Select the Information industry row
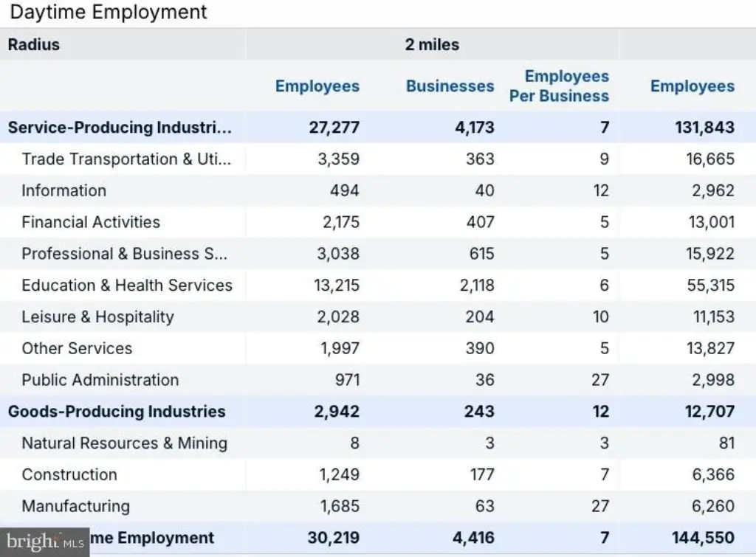 [378, 191]
